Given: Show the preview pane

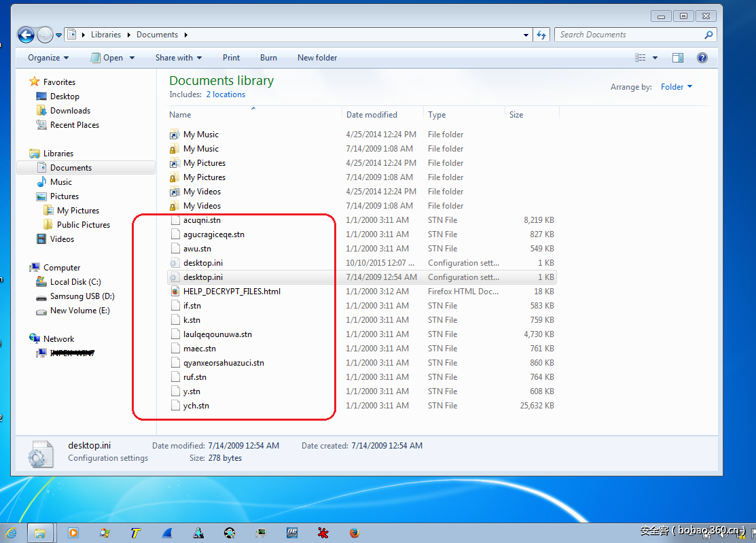Looking at the screenshot, I should pos(677,58).
